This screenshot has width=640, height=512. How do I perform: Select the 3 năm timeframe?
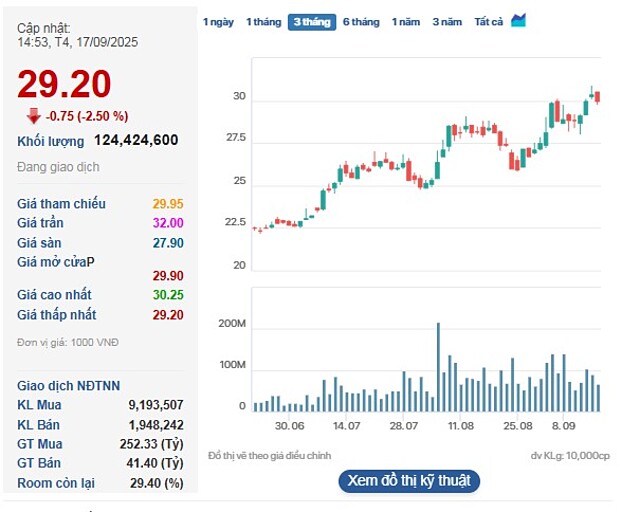coord(447,21)
